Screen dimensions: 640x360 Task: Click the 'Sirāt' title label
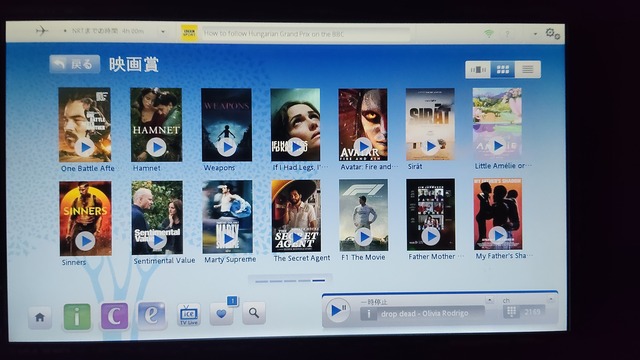pos(415,166)
